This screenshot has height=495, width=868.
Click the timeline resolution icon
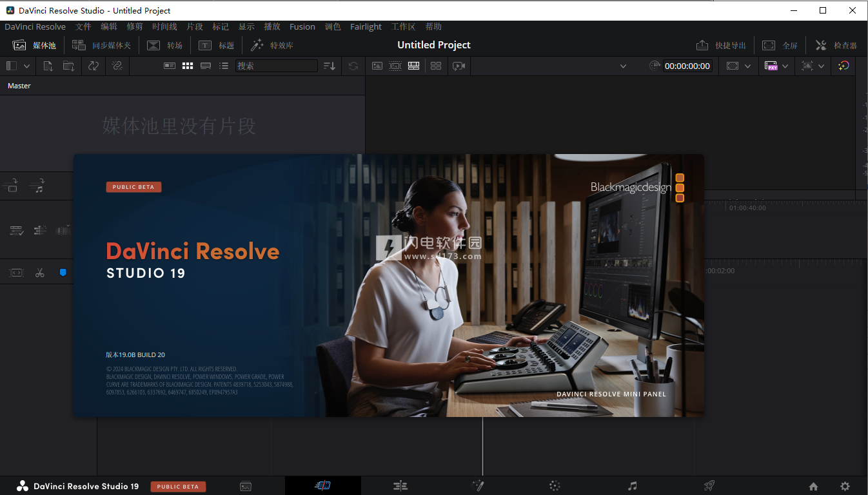[732, 66]
